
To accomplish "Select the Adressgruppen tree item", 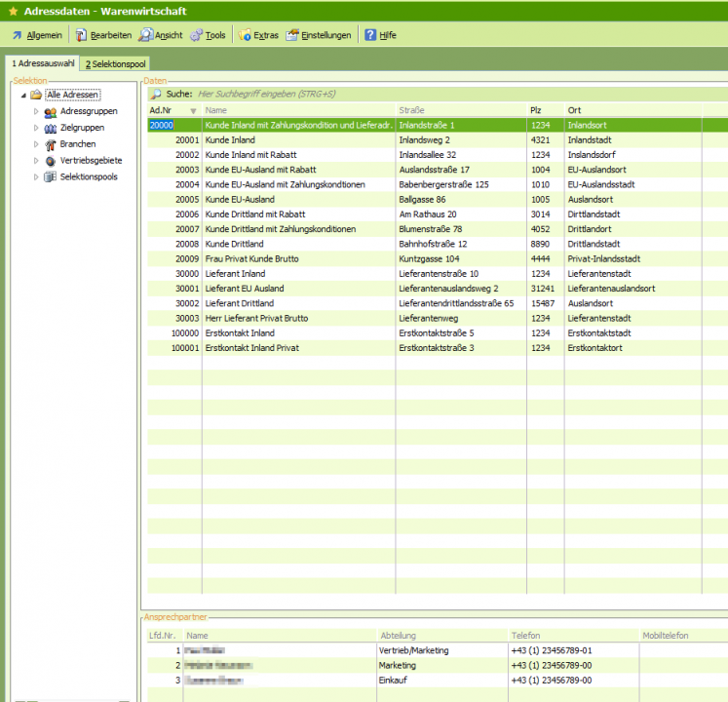I will coord(89,111).
